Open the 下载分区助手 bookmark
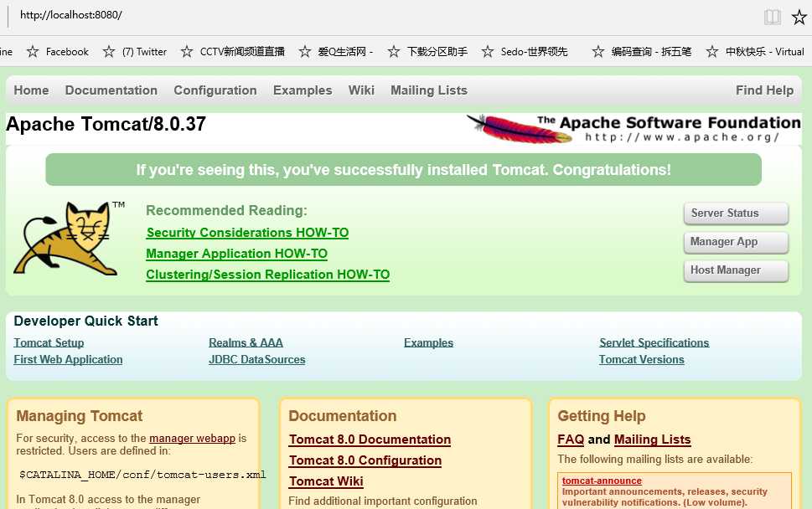Viewport: 812px width, 509px height. (x=427, y=52)
